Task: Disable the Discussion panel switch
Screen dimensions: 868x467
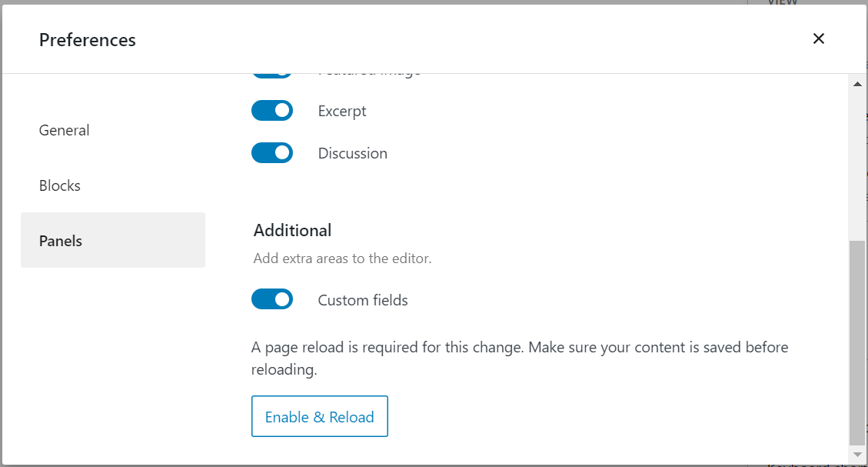Action: coord(272,153)
